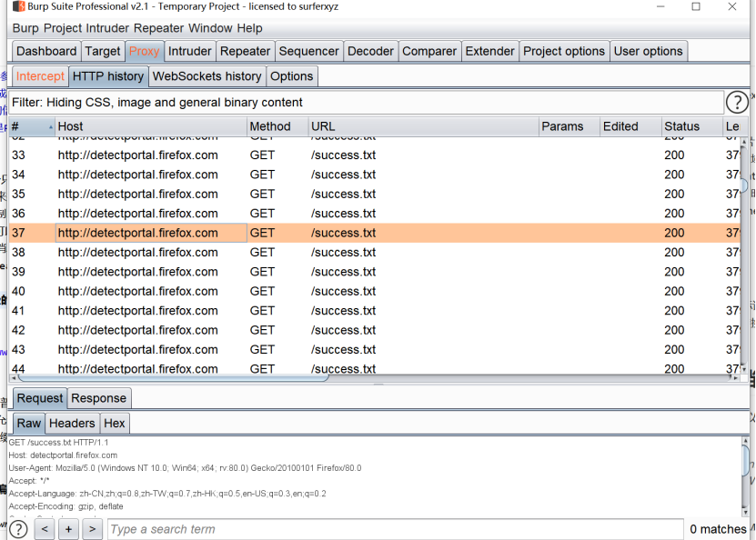Go to previous search match button
756x540 pixels.
(x=45, y=529)
